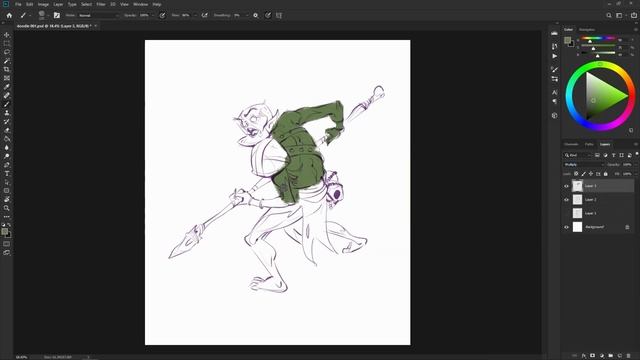Open the search icon at top right
This screenshot has height=360, width=640.
click(x=609, y=16)
